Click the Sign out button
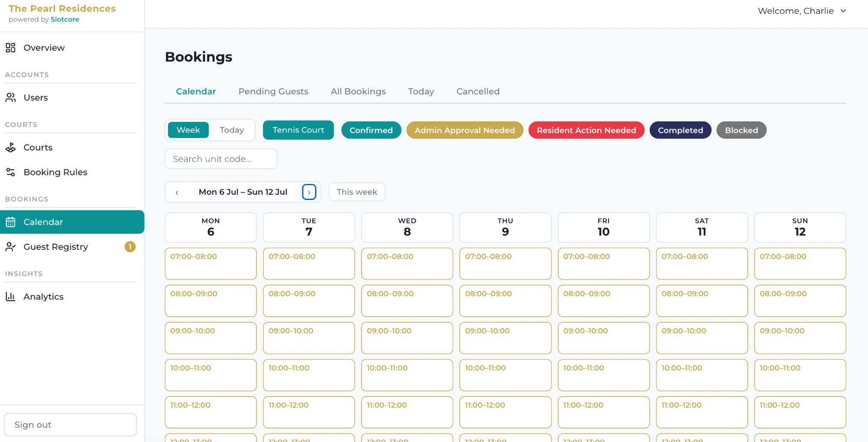Viewport: 868px width, 442px height. (x=70, y=425)
